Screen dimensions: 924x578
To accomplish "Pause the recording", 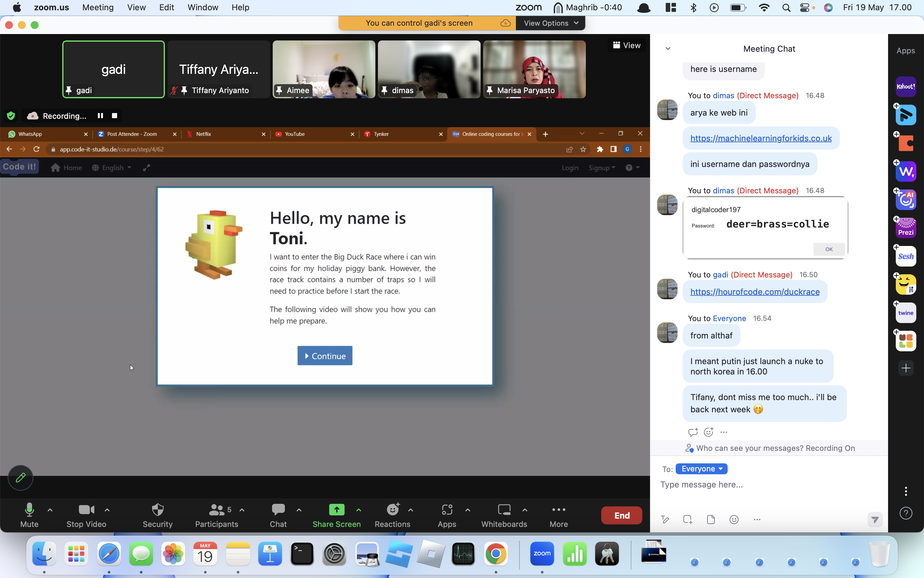I will pos(100,116).
